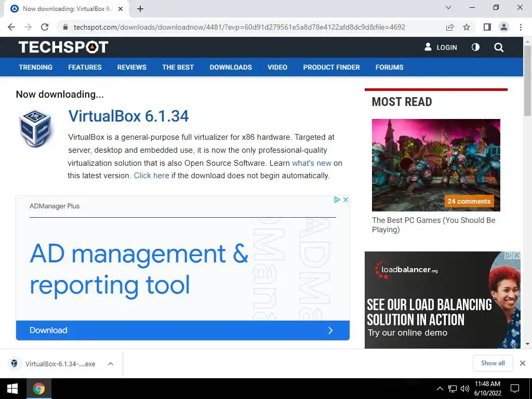The image size is (532, 399).
Task: Close the 'Now downloading: VirtualBox' tab
Action: coord(121,9)
